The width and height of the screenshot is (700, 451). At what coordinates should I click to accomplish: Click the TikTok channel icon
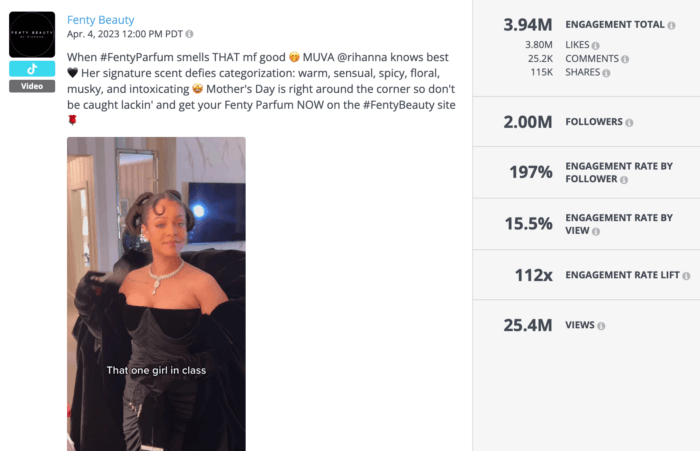point(32,69)
